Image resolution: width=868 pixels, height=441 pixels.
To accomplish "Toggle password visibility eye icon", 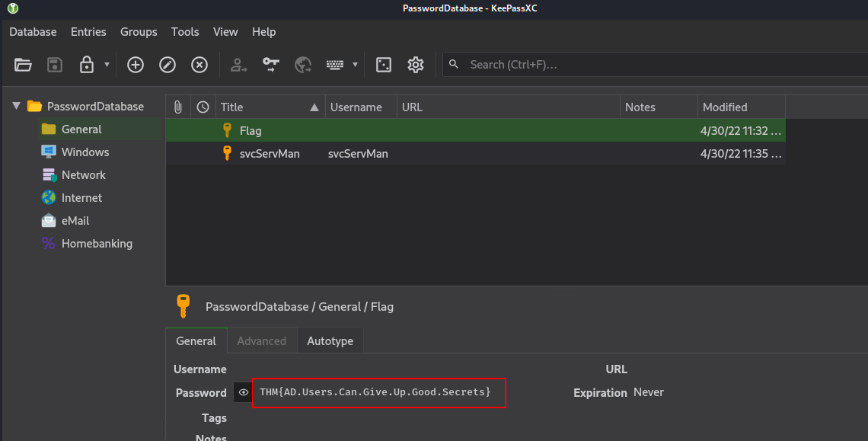I will click(244, 392).
